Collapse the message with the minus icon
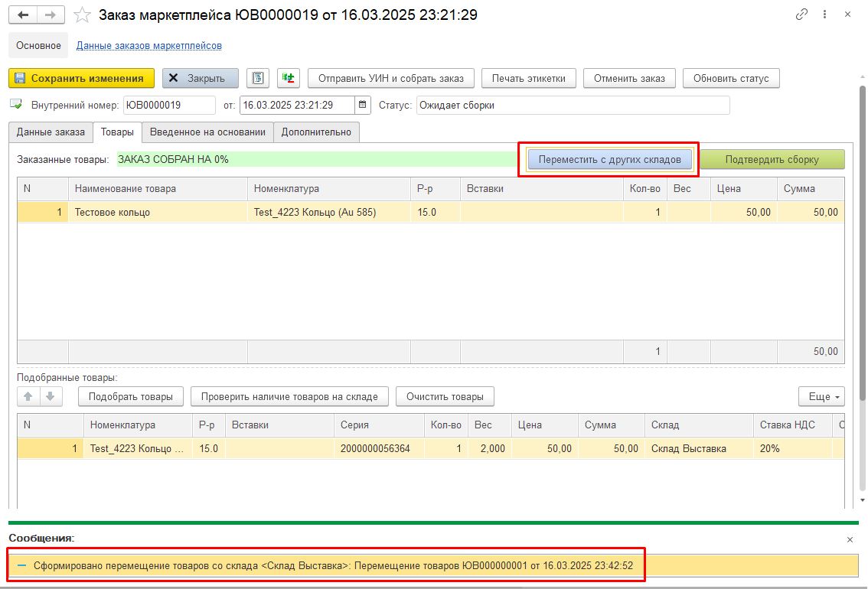This screenshot has height=589, width=868. pos(21,566)
